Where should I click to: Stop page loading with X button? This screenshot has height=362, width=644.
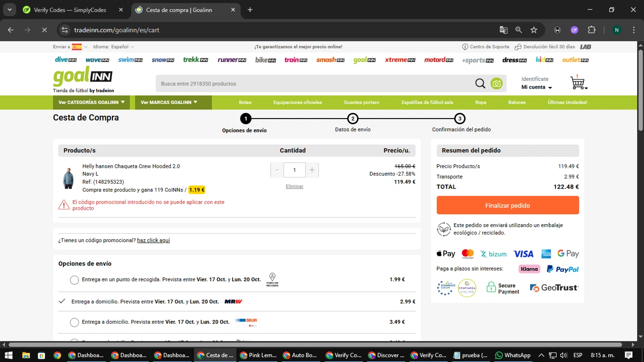coord(44,30)
